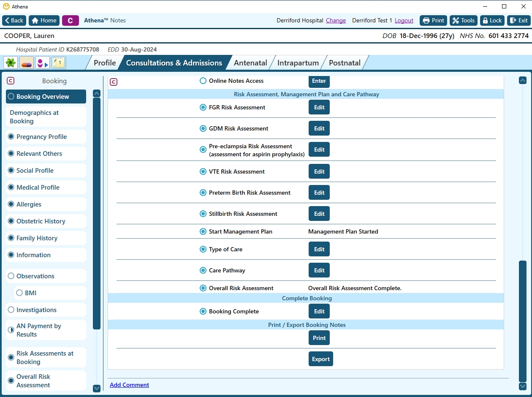Click the Print toolbar button
This screenshot has width=532, height=397.
click(433, 20)
